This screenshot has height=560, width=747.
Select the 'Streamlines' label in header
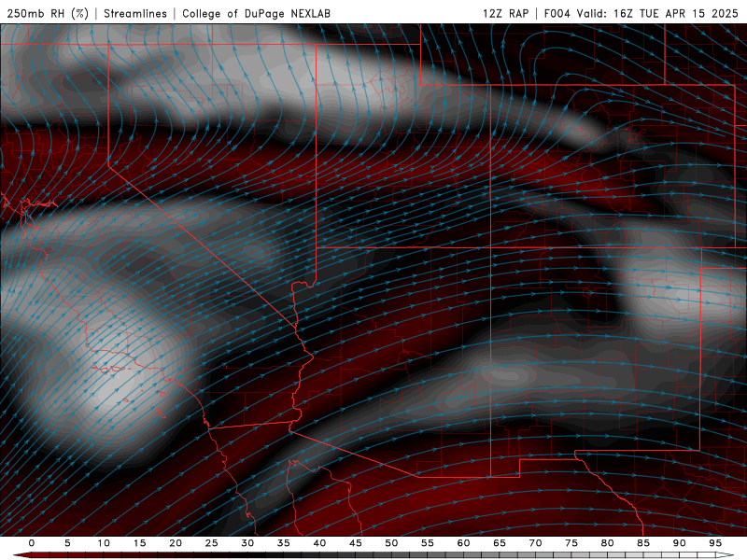coord(135,13)
